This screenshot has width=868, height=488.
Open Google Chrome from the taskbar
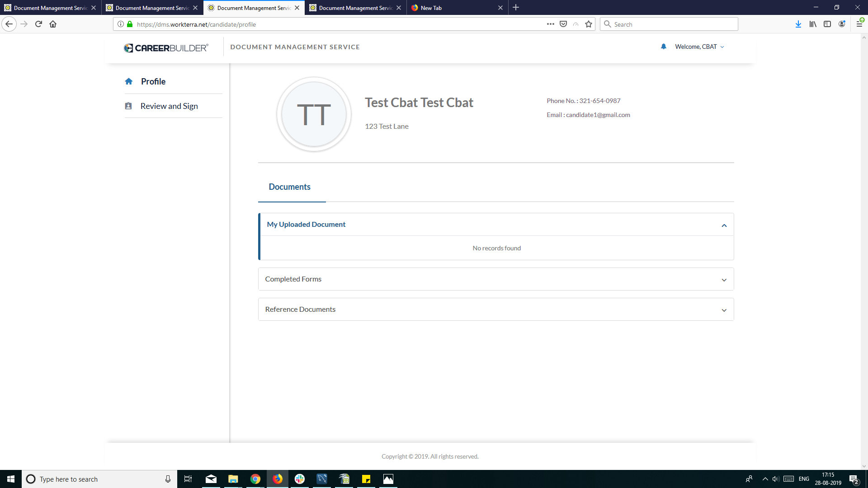(255, 479)
